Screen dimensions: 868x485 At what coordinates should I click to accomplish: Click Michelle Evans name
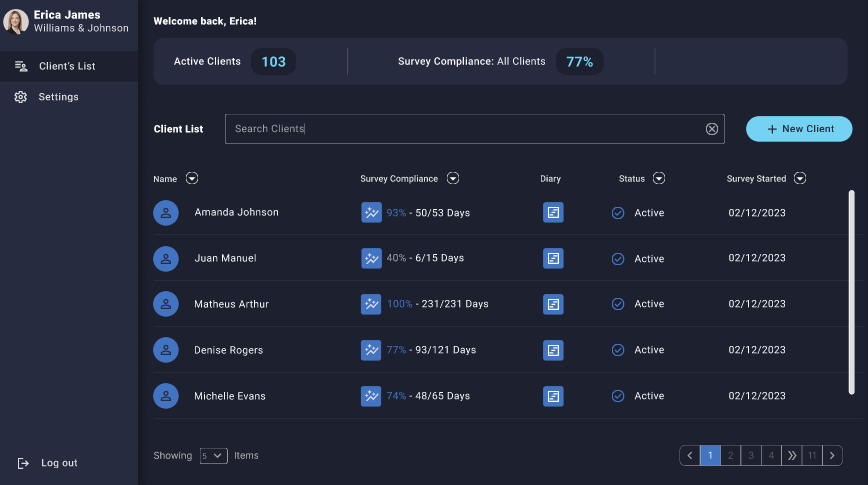point(230,396)
